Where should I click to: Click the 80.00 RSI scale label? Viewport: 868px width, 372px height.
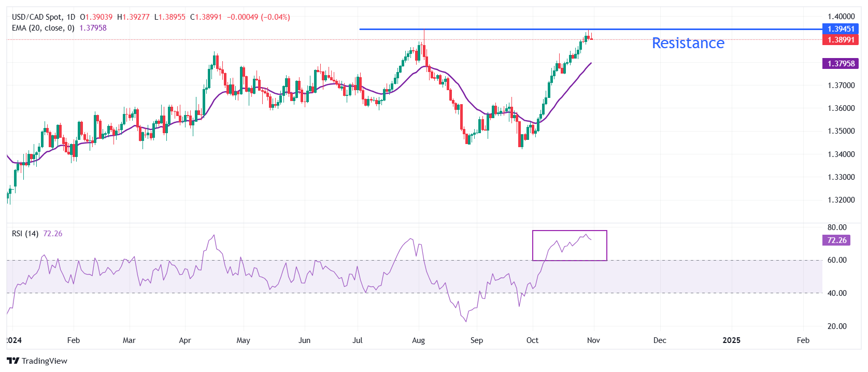tap(836, 227)
